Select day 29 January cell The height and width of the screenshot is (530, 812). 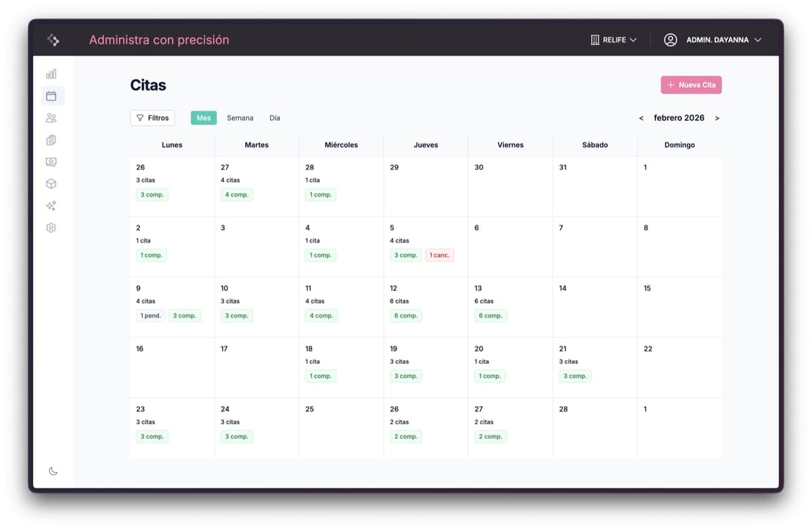click(426, 186)
